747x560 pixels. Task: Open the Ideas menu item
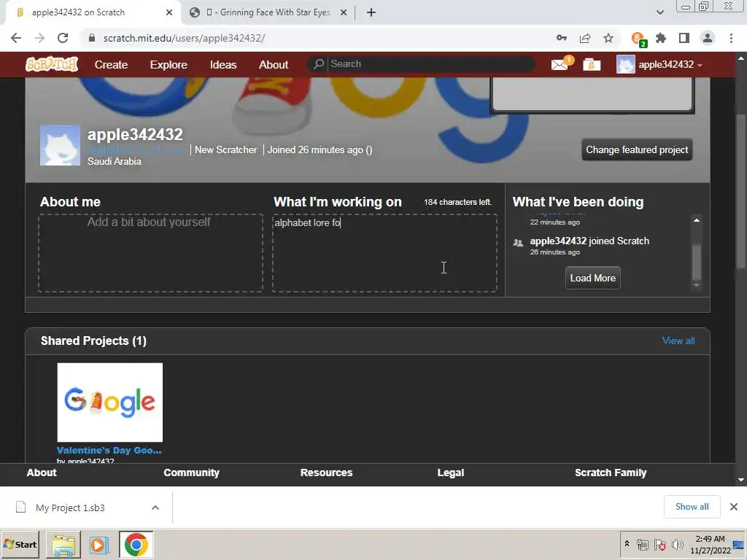coord(223,64)
